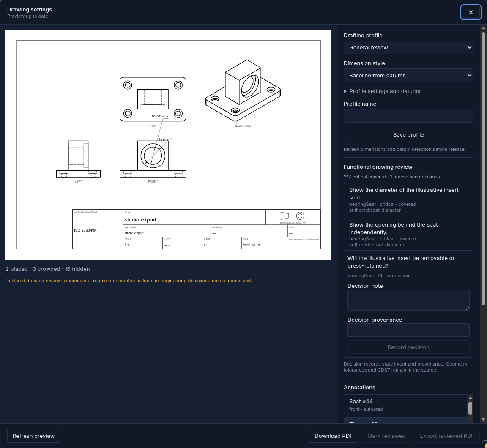This screenshot has width=487, height=448.
Task: Select the insert seat diameter review item
Action: [408, 199]
